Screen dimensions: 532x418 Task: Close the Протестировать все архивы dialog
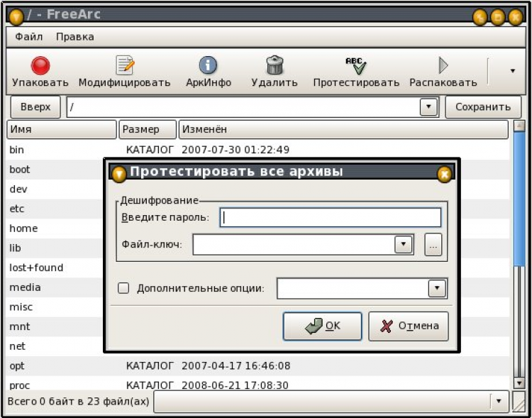[x=444, y=172]
